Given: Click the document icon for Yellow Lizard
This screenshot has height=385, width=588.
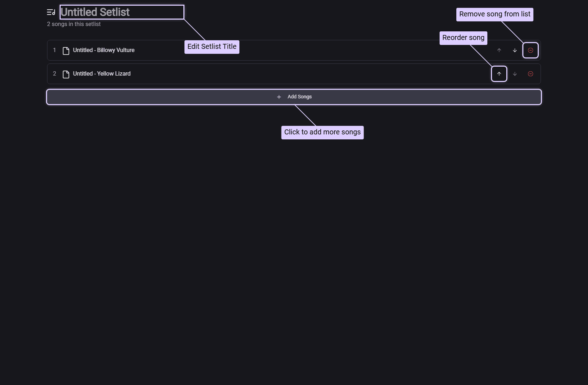Looking at the screenshot, I should tap(66, 74).
